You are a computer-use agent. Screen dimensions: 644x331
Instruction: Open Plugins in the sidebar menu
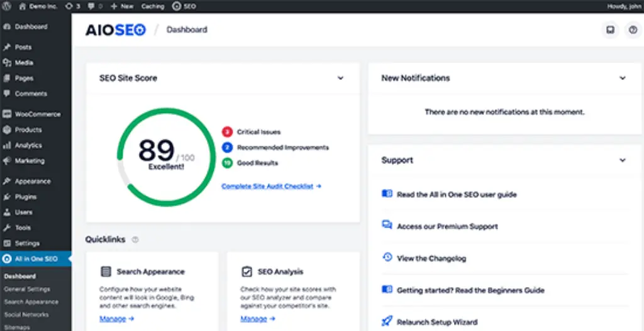point(28,197)
